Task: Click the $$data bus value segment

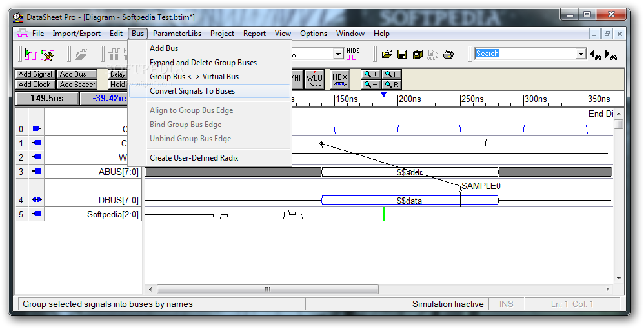Action: (410, 201)
